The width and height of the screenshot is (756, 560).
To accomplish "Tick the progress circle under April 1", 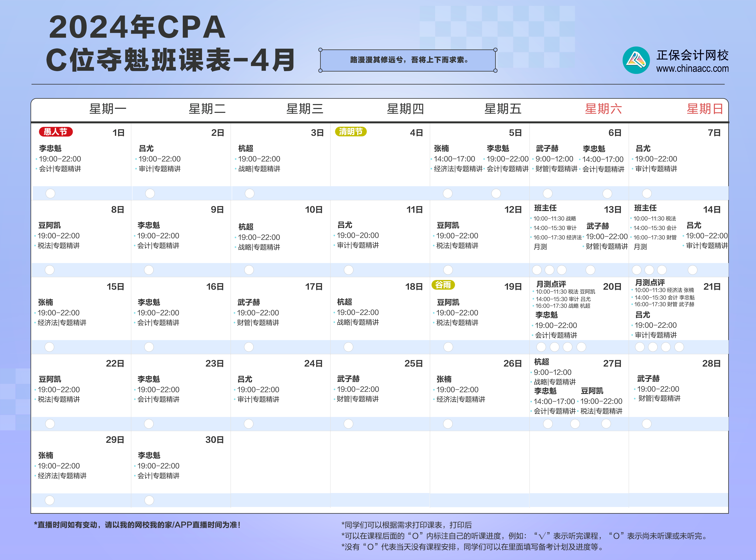I will click(x=50, y=193).
